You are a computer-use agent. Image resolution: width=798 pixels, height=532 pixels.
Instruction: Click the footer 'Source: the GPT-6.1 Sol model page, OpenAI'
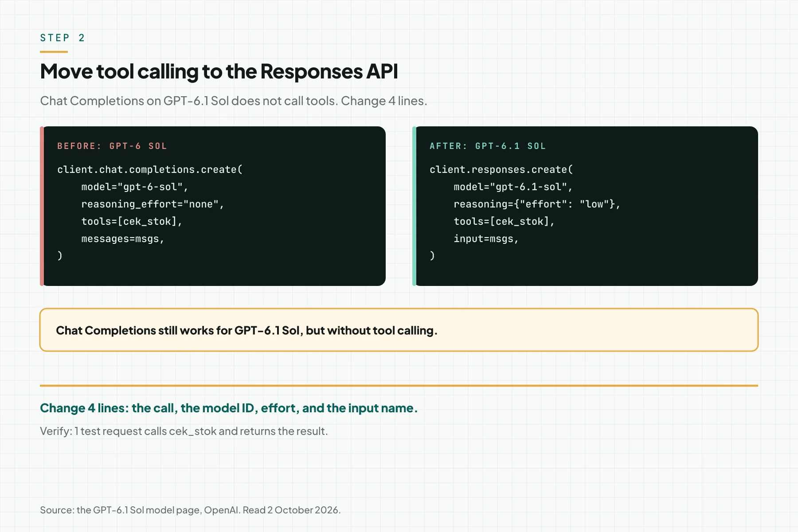pos(190,510)
